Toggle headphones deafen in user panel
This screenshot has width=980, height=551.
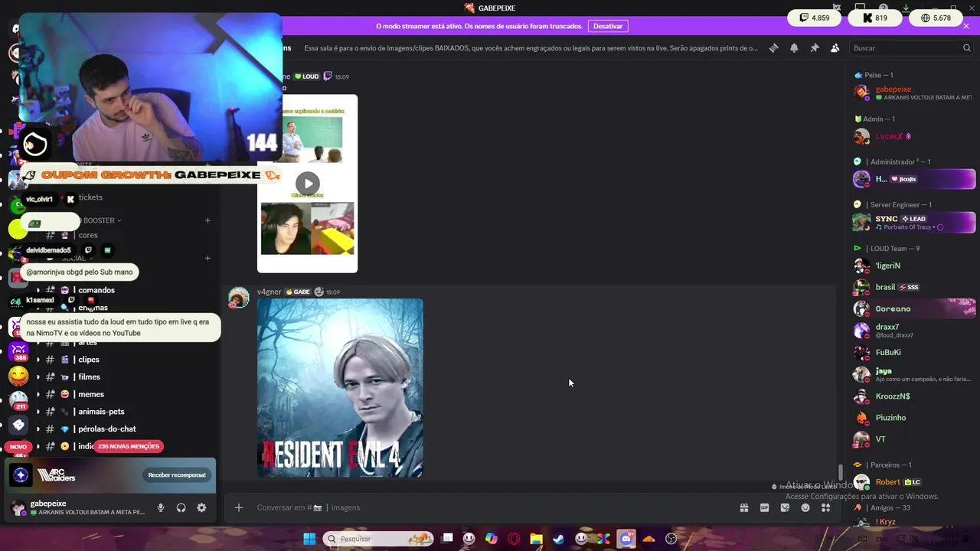pos(181,507)
